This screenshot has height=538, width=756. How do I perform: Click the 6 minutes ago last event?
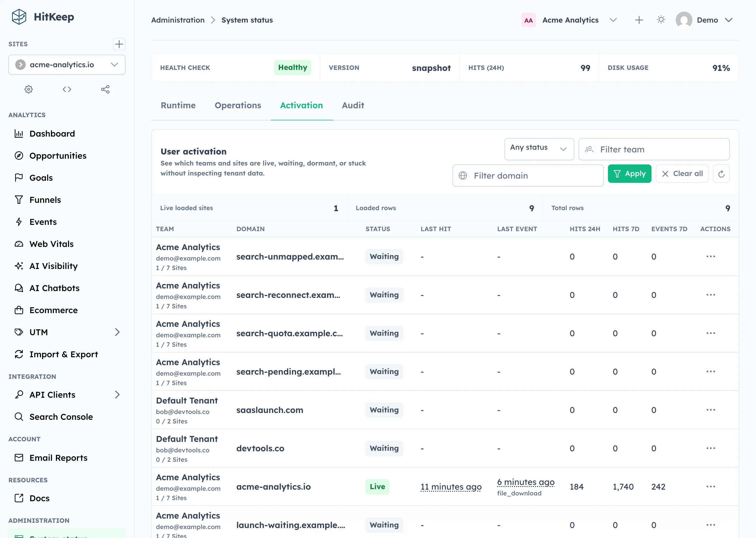pyautogui.click(x=526, y=482)
